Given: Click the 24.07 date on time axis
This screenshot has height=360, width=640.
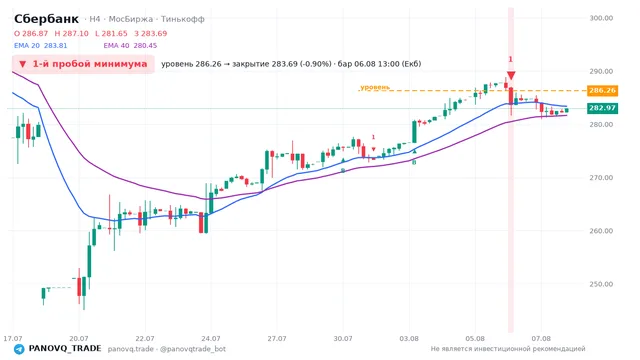Looking at the screenshot, I should coord(211,339).
